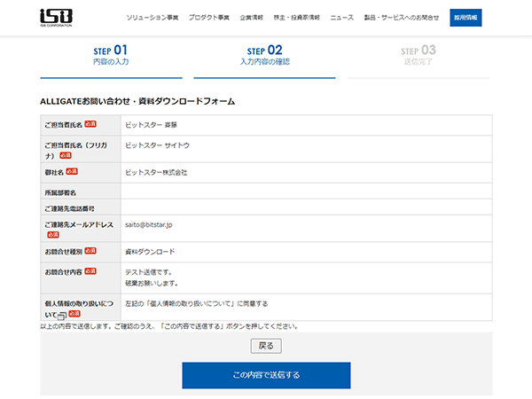The height and width of the screenshot is (399, 532).
Task: Select STEP 01 内容の入力 step
Action: pos(111,56)
